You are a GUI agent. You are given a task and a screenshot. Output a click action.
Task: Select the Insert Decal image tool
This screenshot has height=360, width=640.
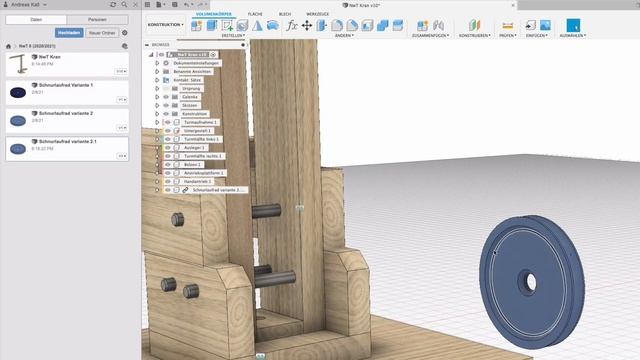[545, 25]
